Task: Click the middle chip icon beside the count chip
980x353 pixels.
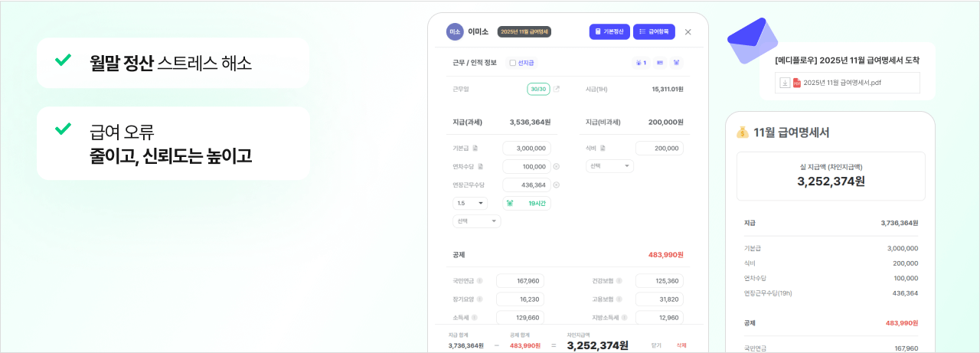Action: [x=660, y=63]
